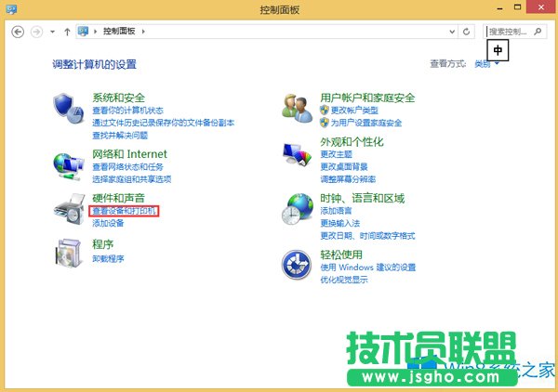Expand the address bar history dropdown
The image size is (558, 392).
[450, 32]
